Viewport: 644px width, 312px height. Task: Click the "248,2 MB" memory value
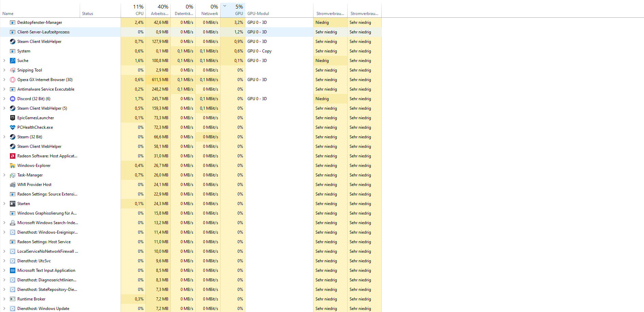pos(160,89)
